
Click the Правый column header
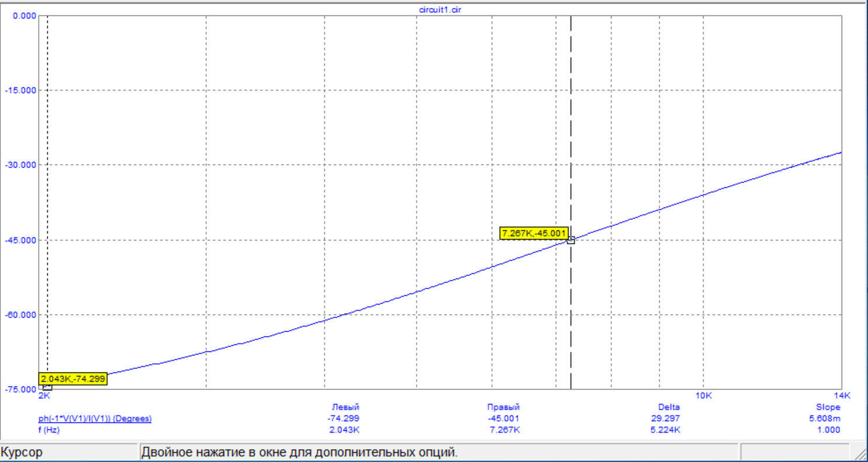503,407
